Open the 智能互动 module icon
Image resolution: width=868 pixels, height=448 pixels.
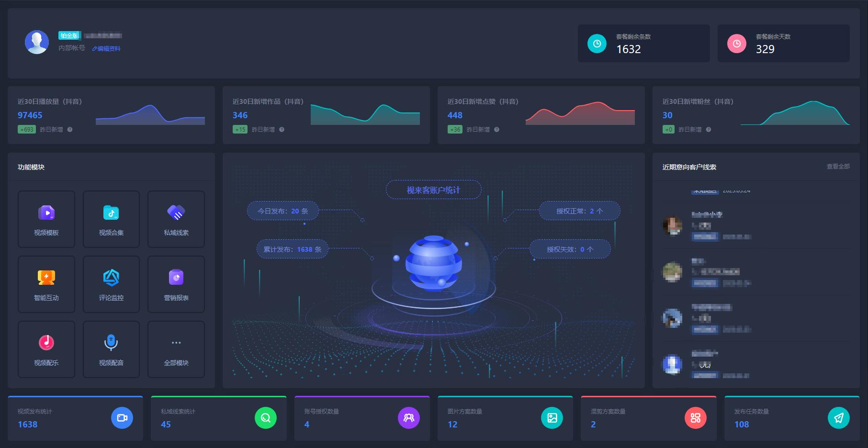(46, 278)
